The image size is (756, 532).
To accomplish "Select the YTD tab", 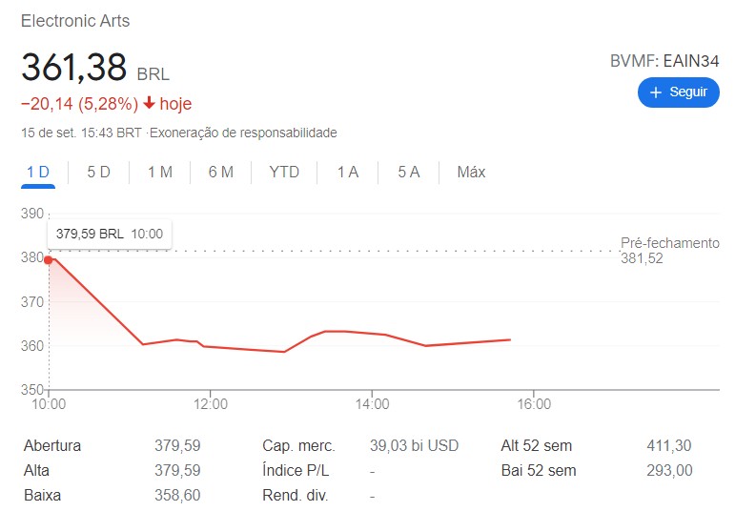I will click(x=284, y=173).
